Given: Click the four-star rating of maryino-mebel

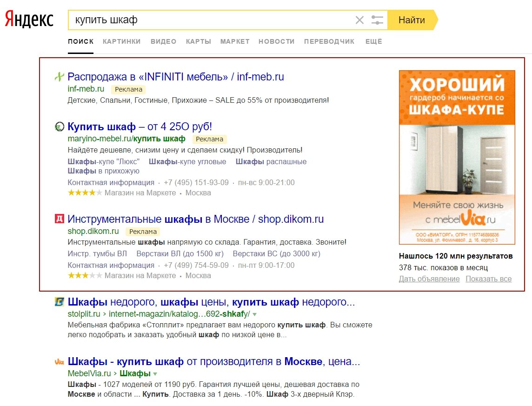Looking at the screenshot, I should click(x=85, y=193).
